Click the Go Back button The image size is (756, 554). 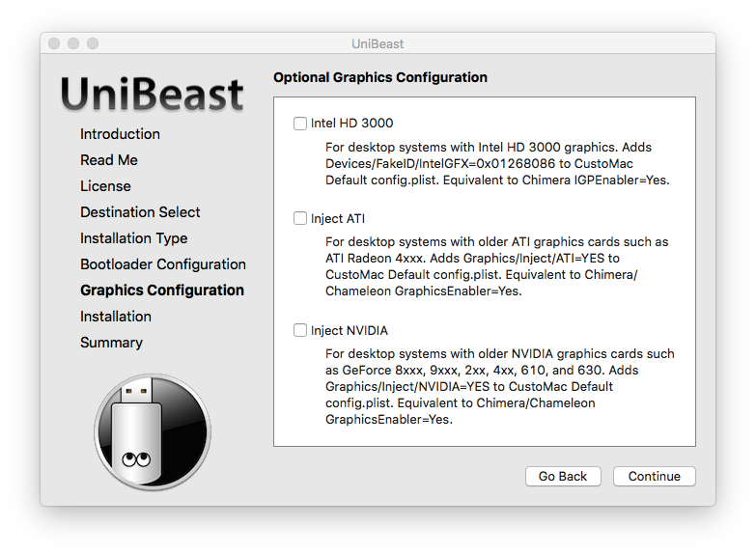click(x=563, y=477)
